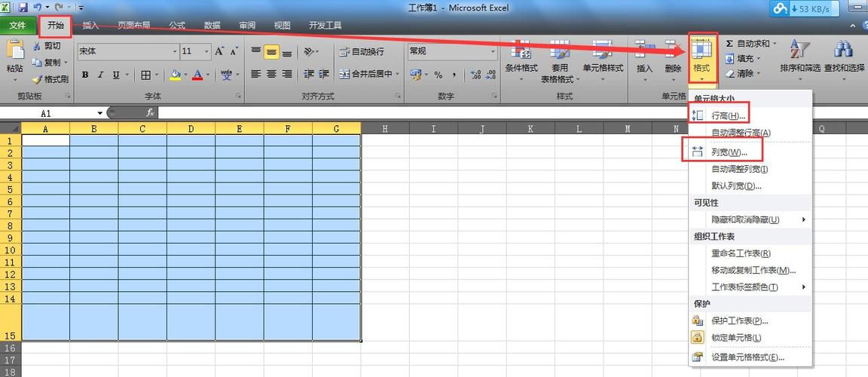The width and height of the screenshot is (868, 377).
Task: Toggle bold formatting with B button
Action: point(85,75)
